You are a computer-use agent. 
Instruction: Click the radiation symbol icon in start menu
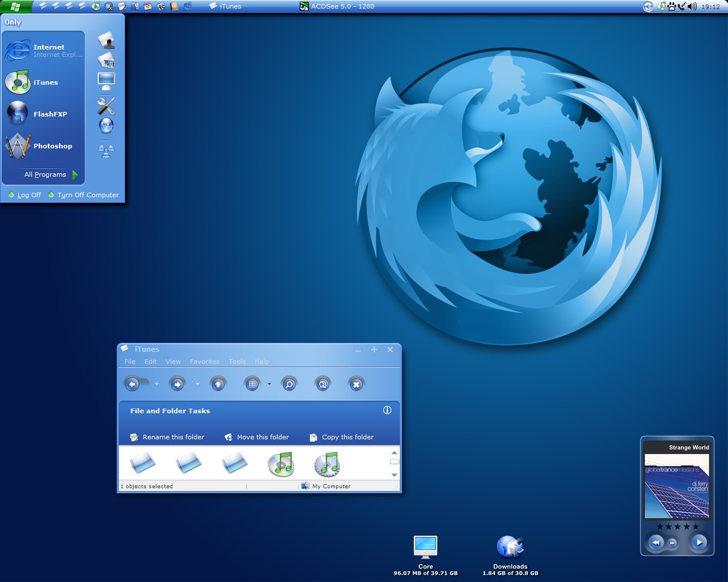click(106, 151)
